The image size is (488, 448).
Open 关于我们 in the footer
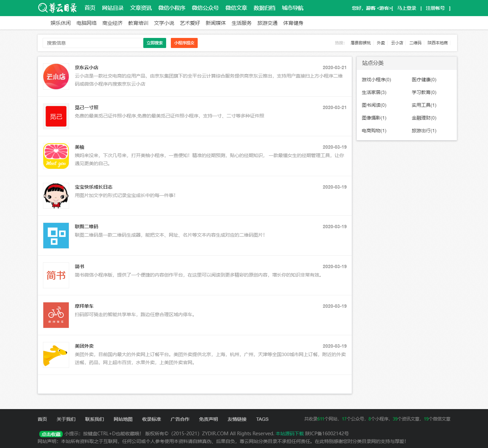pyautogui.click(x=66, y=419)
